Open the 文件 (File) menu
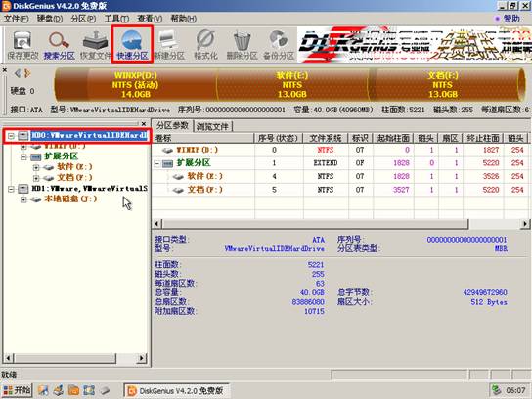 pyautogui.click(x=16, y=19)
